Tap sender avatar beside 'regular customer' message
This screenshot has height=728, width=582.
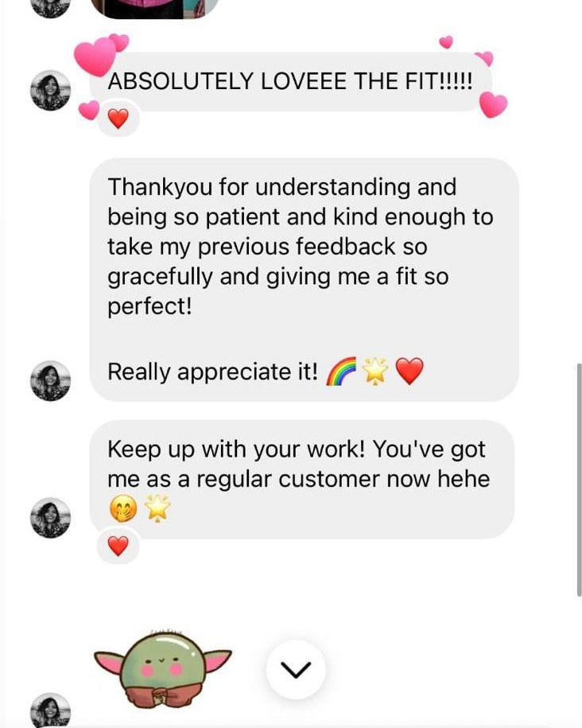pos(50,518)
